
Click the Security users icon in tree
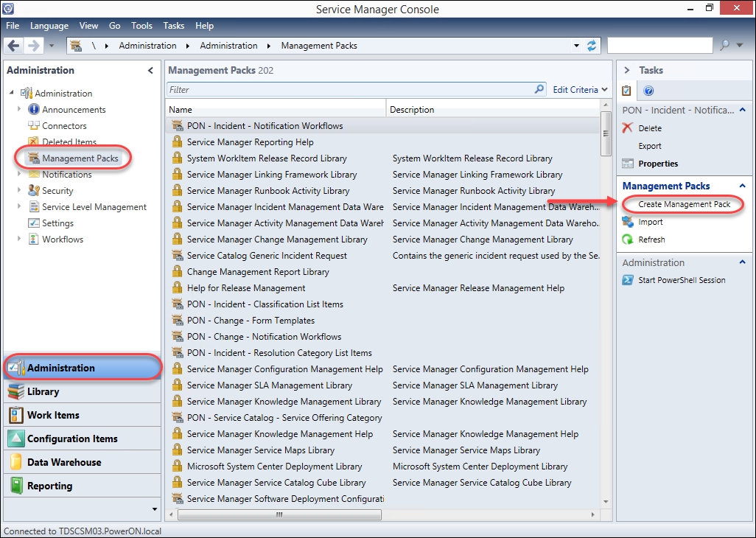(x=33, y=190)
